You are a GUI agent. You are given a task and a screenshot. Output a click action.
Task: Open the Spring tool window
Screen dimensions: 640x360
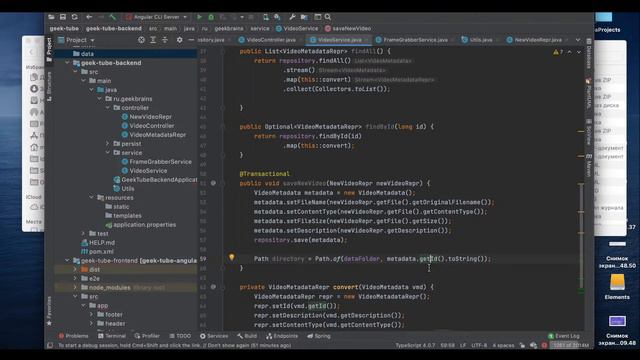click(x=319, y=336)
